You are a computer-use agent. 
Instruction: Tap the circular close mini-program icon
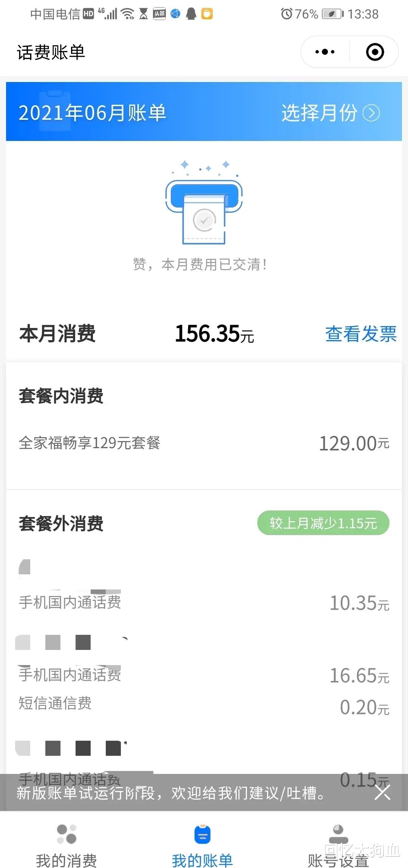click(x=375, y=52)
